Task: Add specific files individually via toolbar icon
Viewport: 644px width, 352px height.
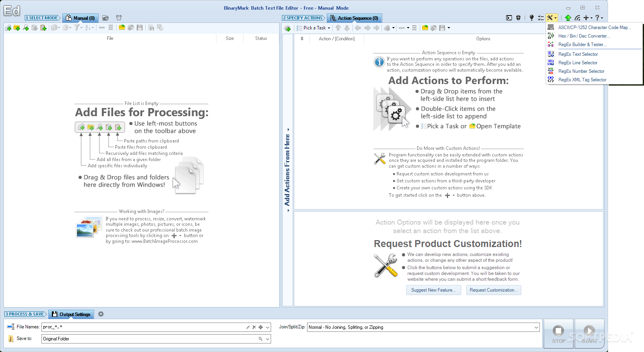Action: tap(8, 28)
